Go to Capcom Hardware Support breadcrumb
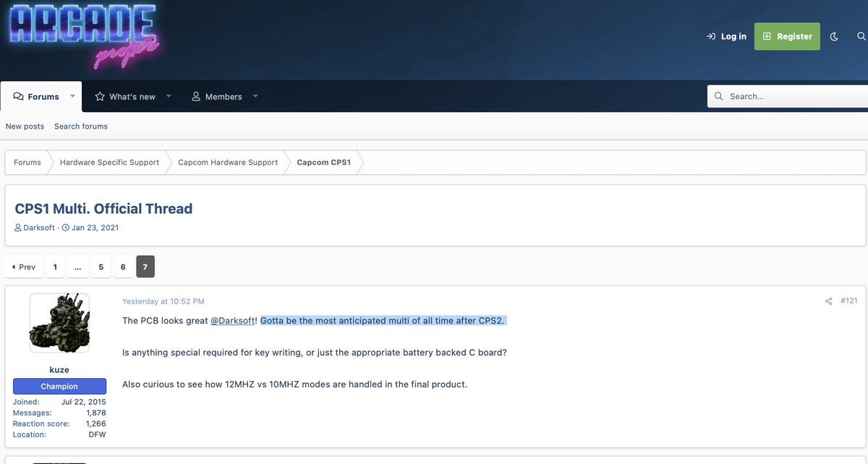The height and width of the screenshot is (464, 868). 228,163
